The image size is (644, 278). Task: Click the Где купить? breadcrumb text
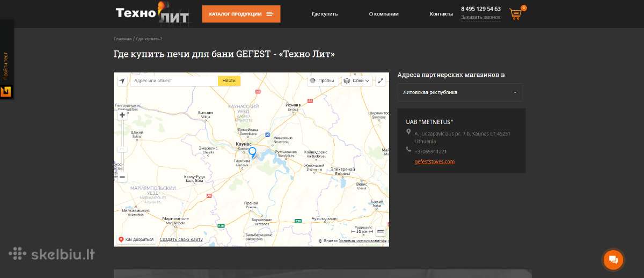click(149, 39)
